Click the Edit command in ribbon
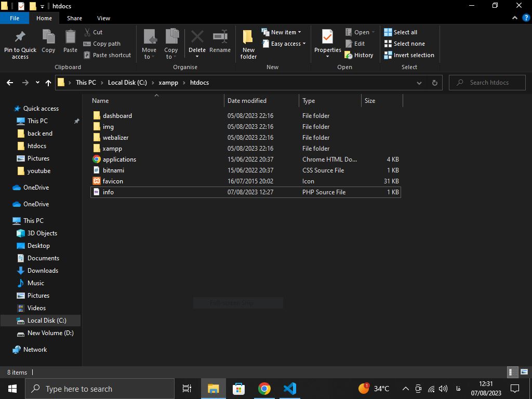The height and width of the screenshot is (399, 532). (x=355, y=44)
